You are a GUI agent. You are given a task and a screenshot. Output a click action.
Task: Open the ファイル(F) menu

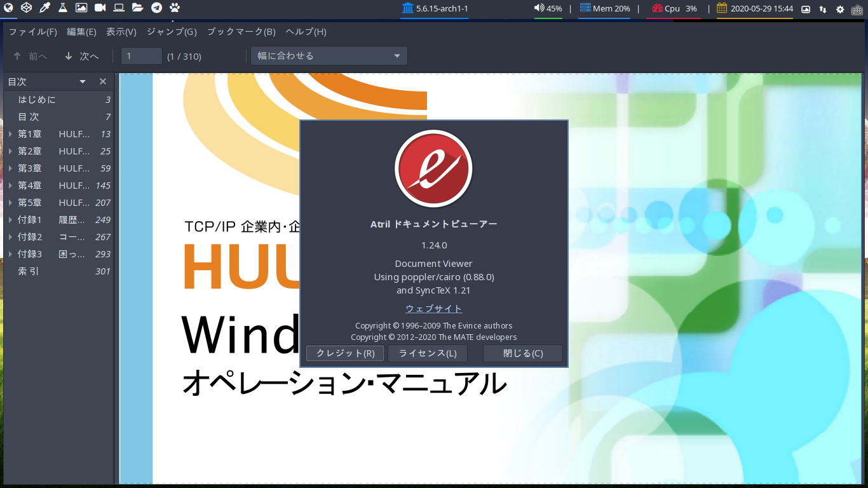click(x=33, y=32)
